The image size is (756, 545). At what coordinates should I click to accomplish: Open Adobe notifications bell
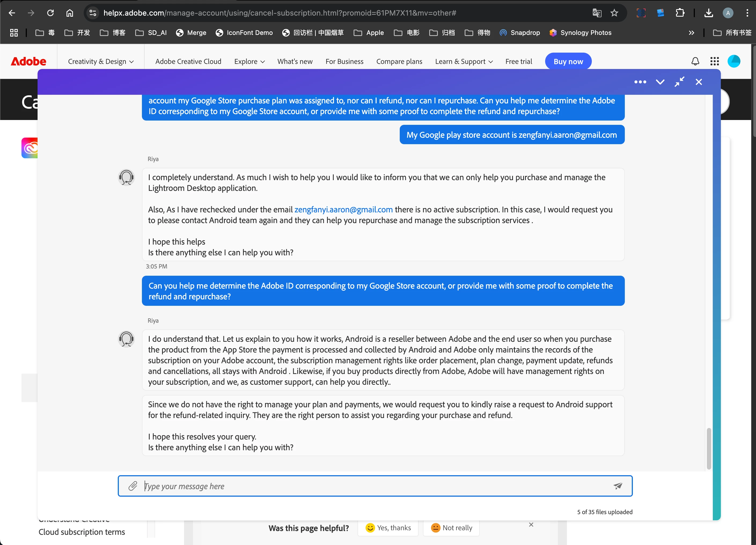click(x=695, y=61)
